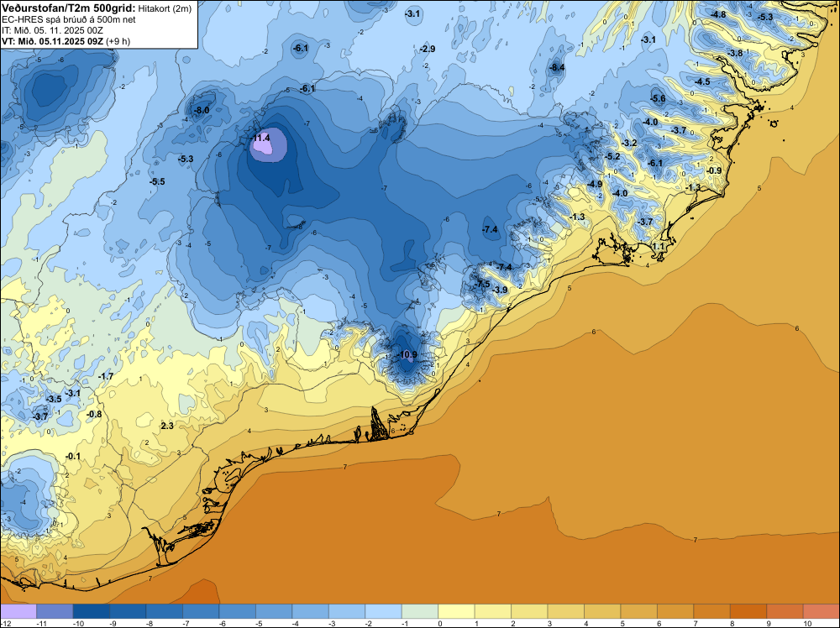Click the -4.8 temperature label
The image size is (840, 628).
(718, 14)
